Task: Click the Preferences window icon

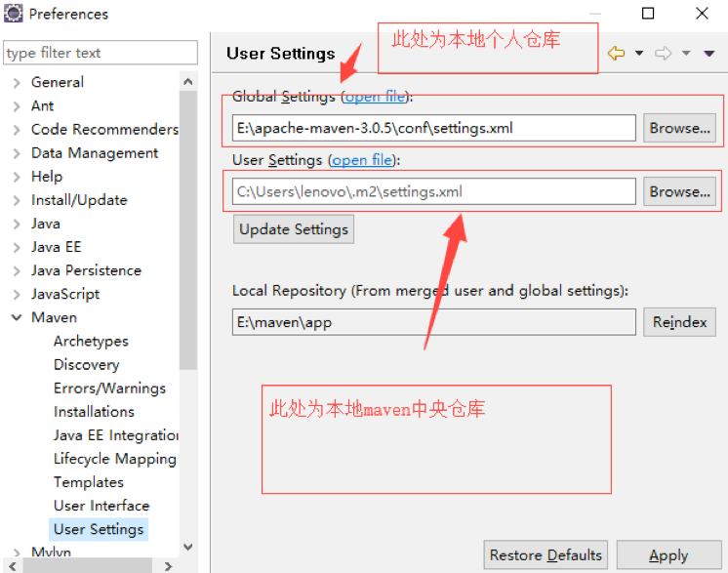Action: [x=13, y=13]
